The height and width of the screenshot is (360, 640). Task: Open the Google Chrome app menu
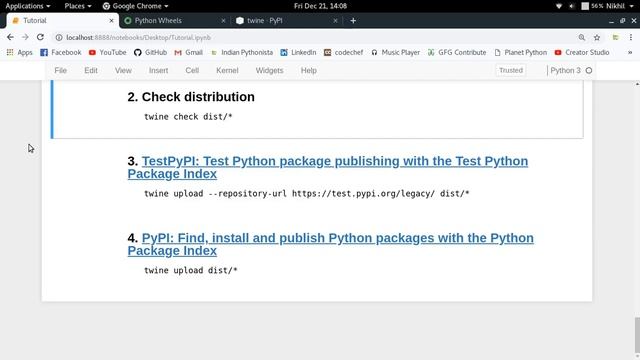(x=135, y=6)
